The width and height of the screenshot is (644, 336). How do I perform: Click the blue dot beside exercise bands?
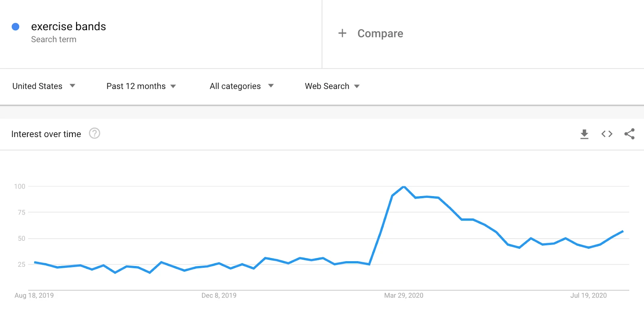[15, 27]
